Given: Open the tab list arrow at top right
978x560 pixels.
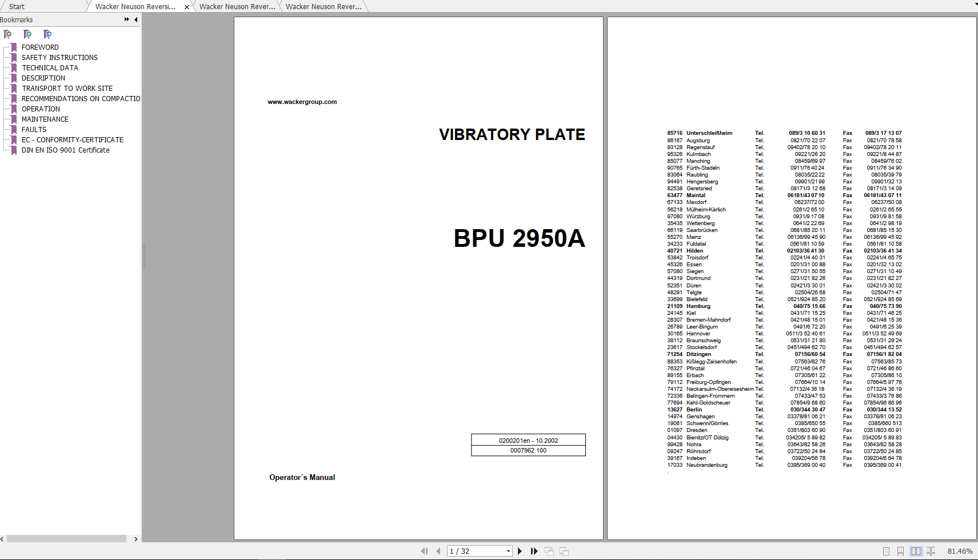Looking at the screenshot, I should tap(975, 5).
